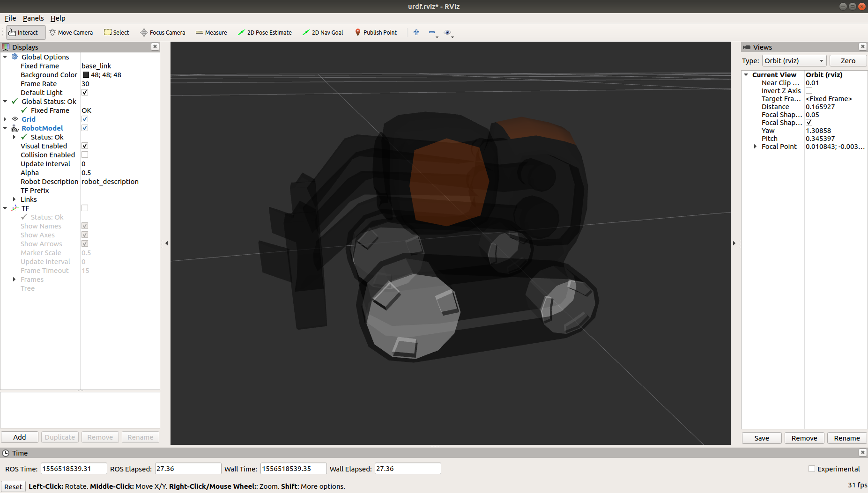
Task: Open the Panels menu
Action: 33,18
